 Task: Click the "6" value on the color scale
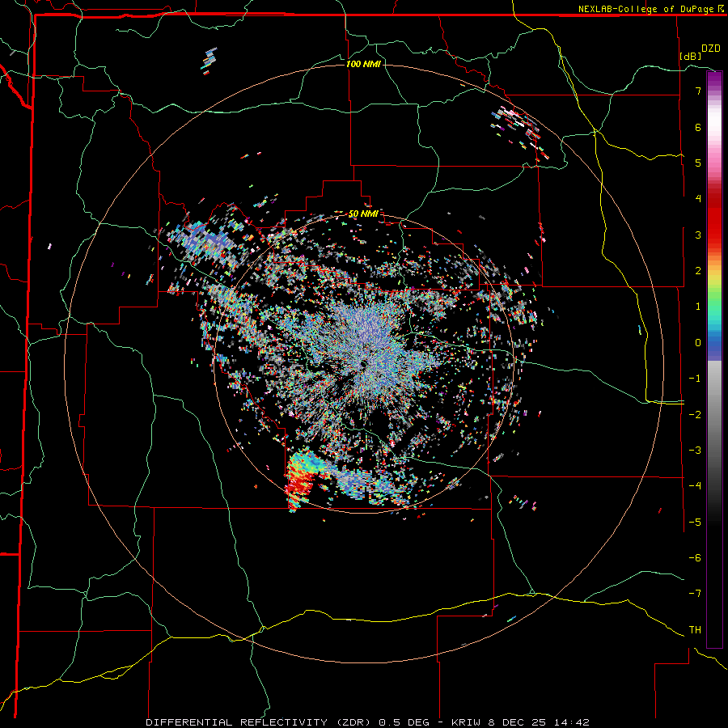(x=698, y=127)
